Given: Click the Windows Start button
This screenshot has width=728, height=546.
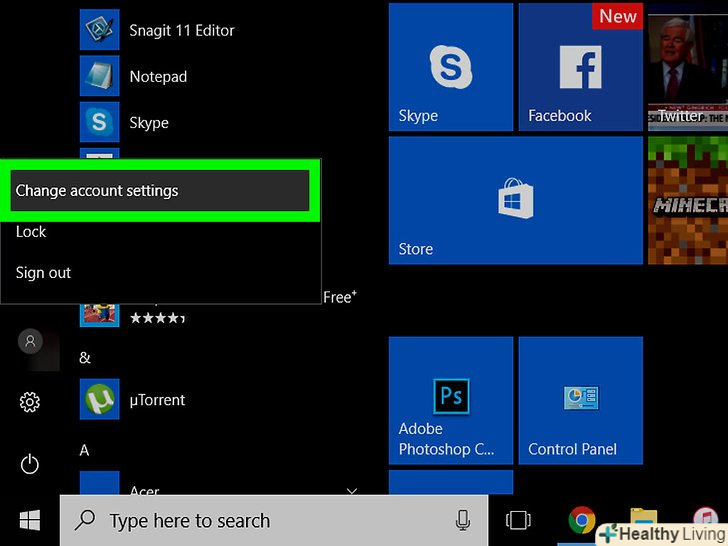Looking at the screenshot, I should (x=30, y=520).
